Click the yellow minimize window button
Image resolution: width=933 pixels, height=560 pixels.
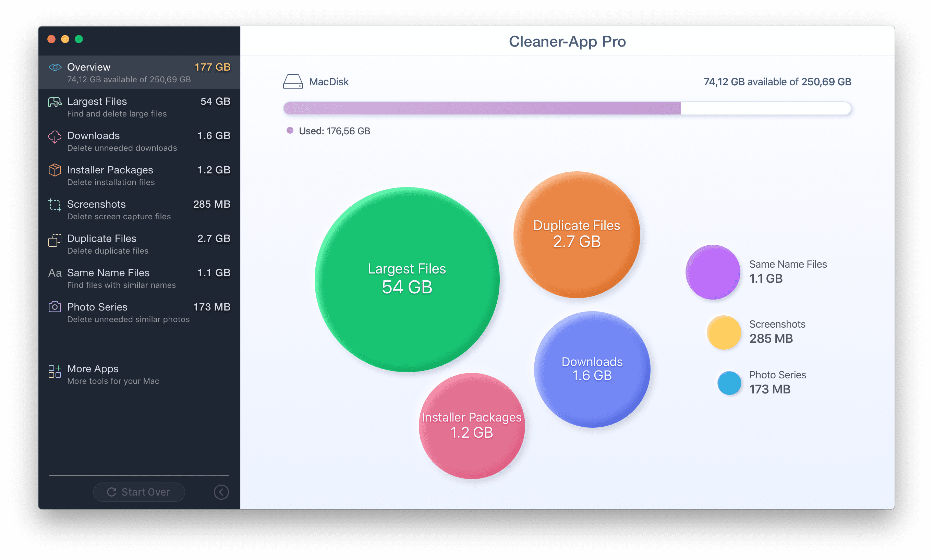click(65, 39)
